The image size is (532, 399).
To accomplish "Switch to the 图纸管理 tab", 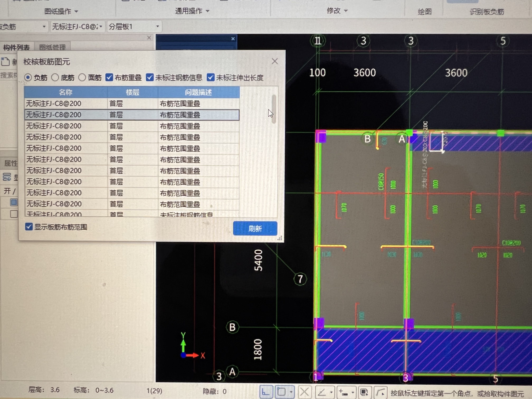I will point(52,47).
